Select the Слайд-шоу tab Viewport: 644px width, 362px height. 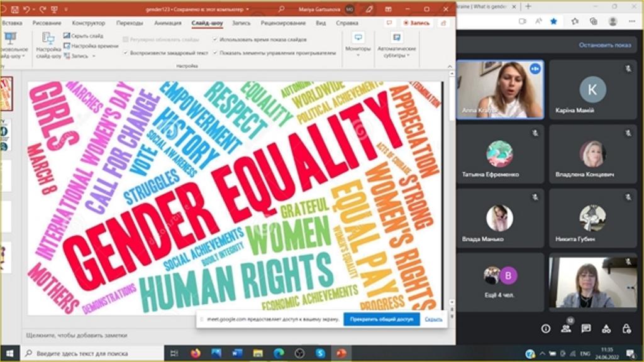pos(207,23)
